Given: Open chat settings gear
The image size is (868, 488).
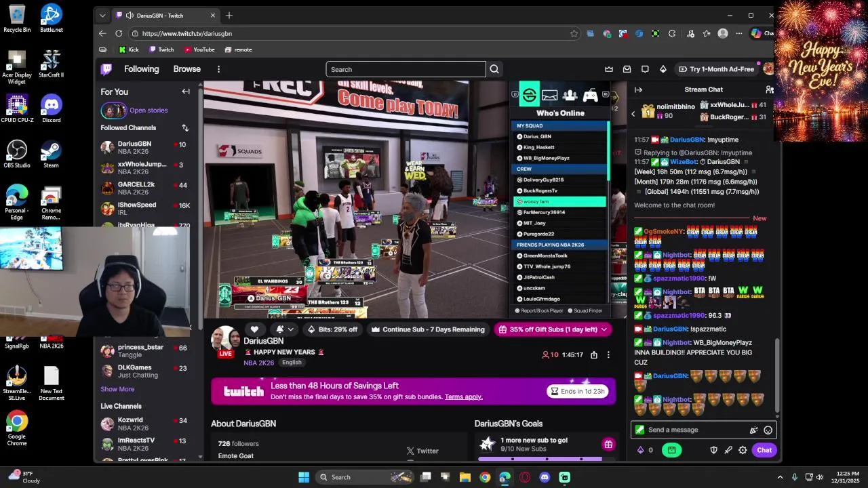Looking at the screenshot, I should coord(743,450).
